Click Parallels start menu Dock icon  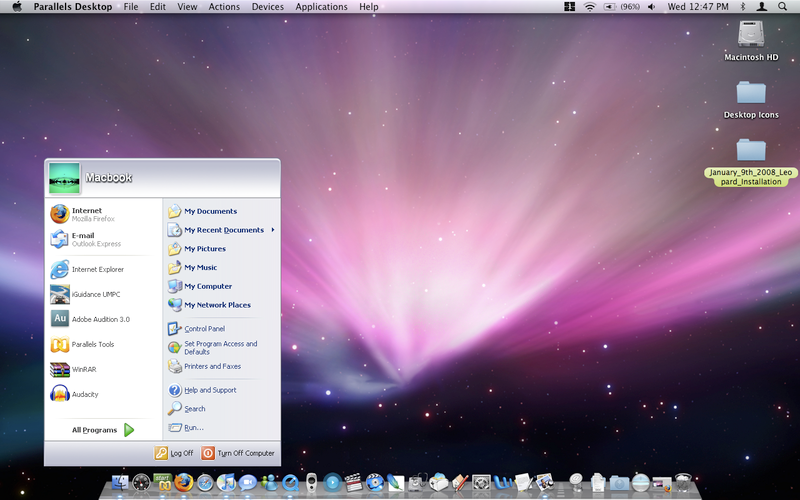[163, 482]
